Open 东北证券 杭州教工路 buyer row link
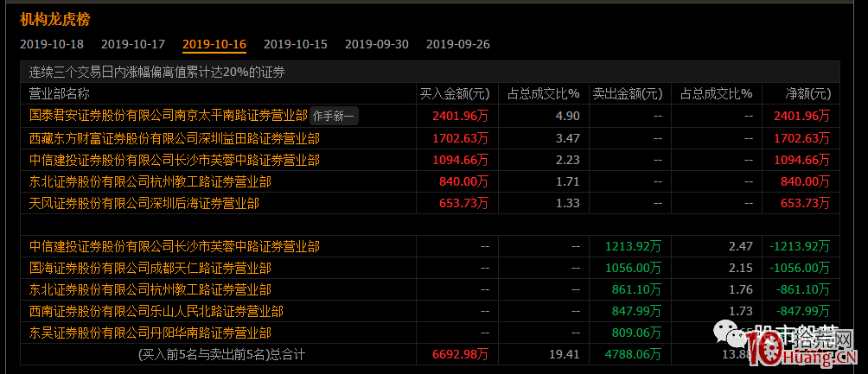The width and height of the screenshot is (868, 374). (x=150, y=182)
